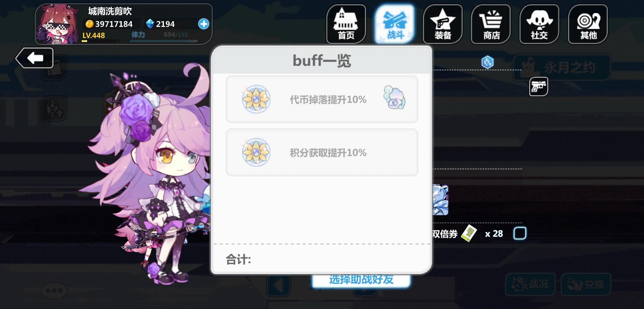This screenshot has width=644, height=309.
Task: Open the 首页 home tab
Action: (346, 24)
